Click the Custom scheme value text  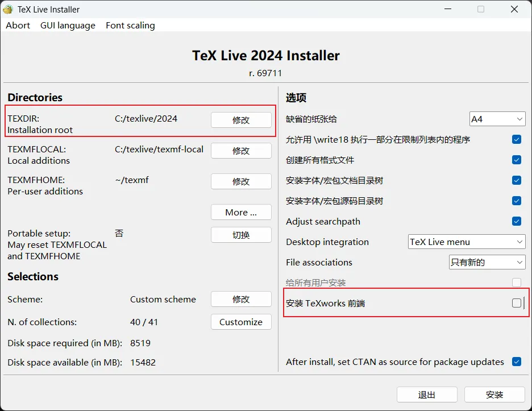point(163,300)
